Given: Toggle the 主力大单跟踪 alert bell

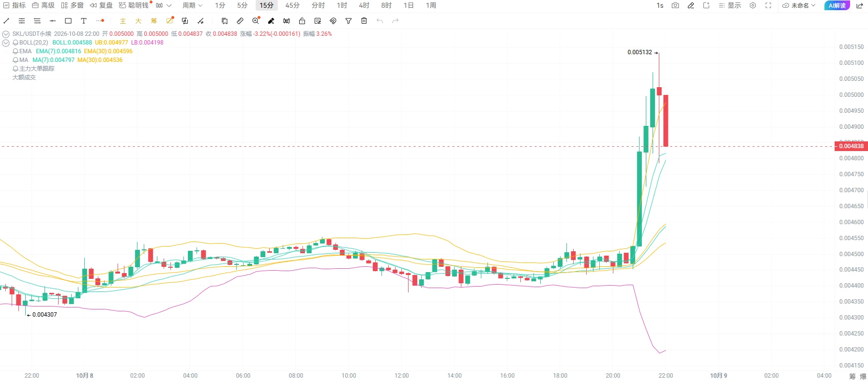Looking at the screenshot, I should click(x=15, y=69).
